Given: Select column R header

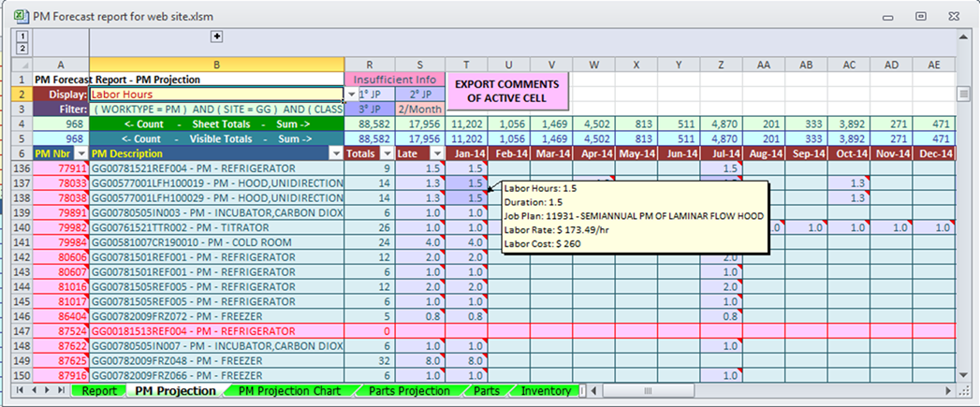Looking at the screenshot, I should [x=370, y=64].
